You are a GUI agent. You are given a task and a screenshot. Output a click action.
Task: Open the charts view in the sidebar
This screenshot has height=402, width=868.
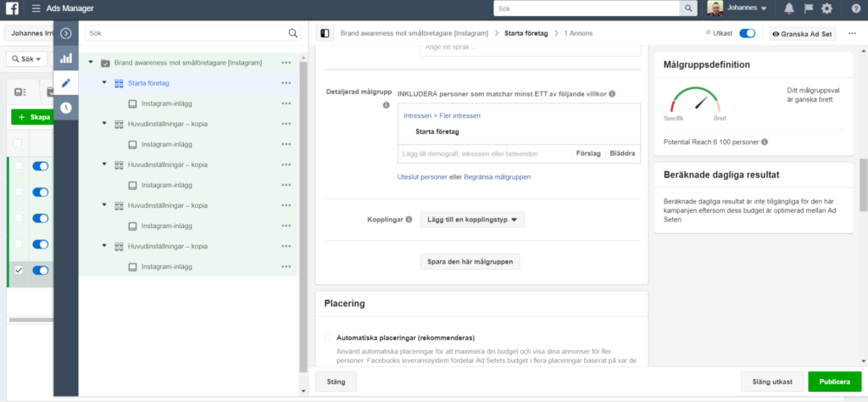point(65,59)
